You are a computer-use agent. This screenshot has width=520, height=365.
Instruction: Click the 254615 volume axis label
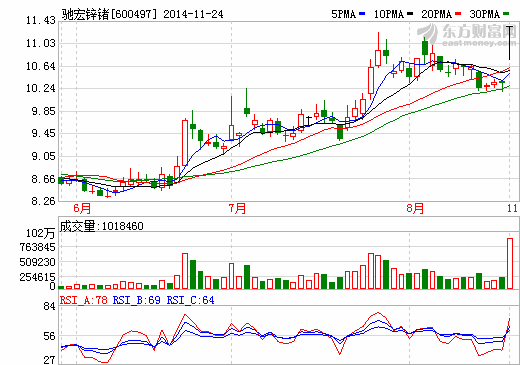37,277
